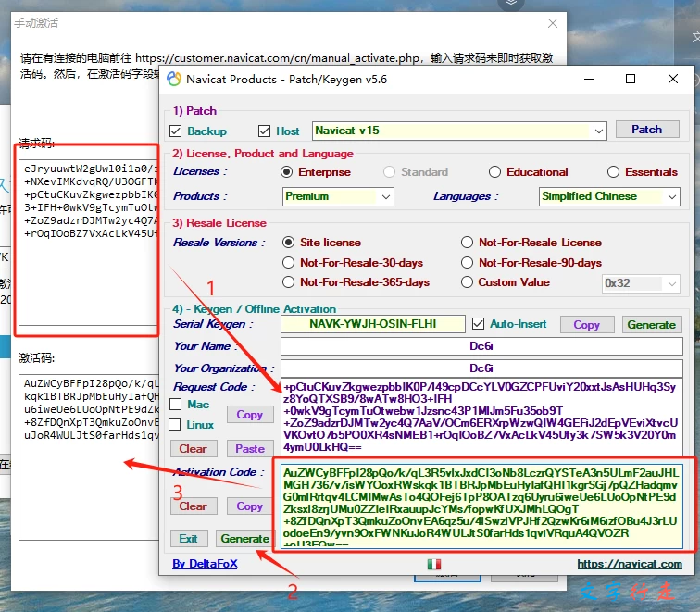
Task: Select the Enterprise license radio button
Action: (x=287, y=172)
